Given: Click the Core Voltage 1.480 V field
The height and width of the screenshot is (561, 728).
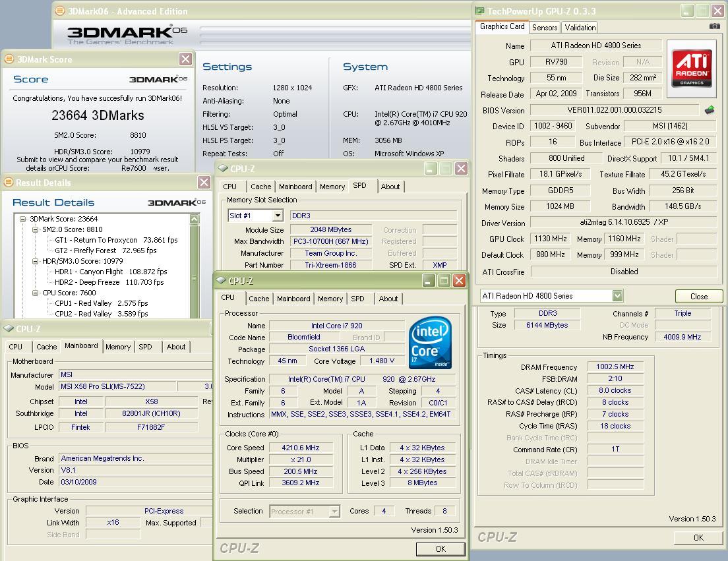Looking at the screenshot, I should coord(382,361).
